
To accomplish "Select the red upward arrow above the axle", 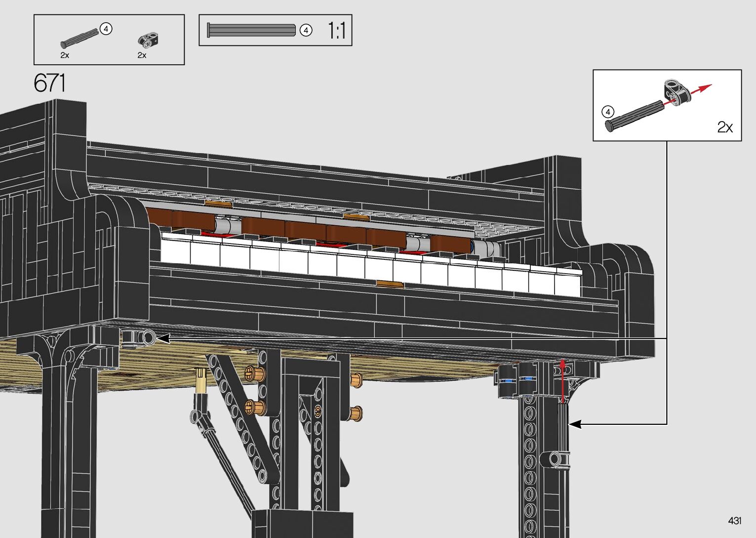I will point(562,380).
